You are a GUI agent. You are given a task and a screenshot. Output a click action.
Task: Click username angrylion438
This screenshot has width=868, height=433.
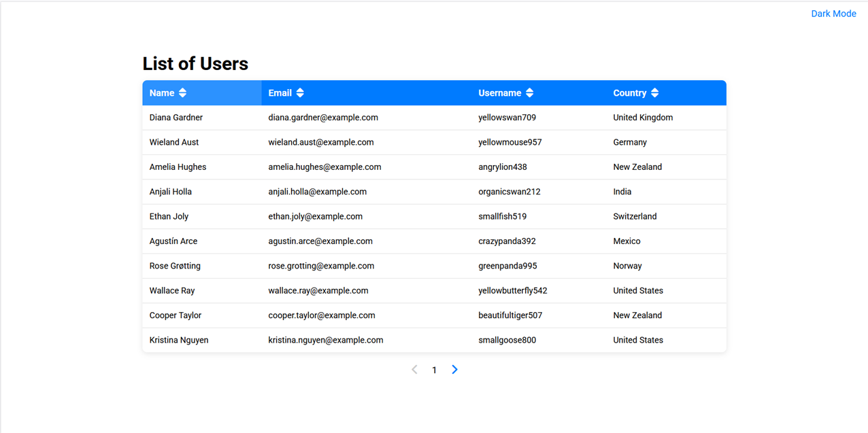(x=503, y=167)
